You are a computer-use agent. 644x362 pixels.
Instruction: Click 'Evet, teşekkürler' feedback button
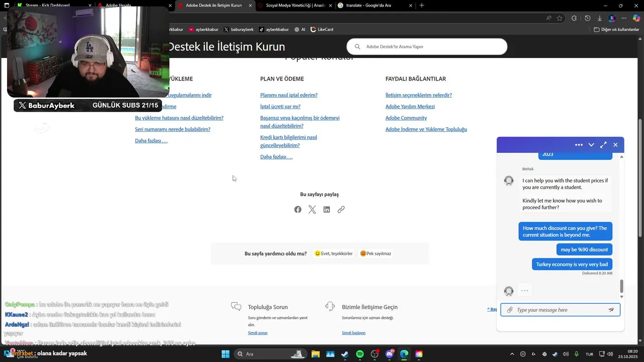pos(334,253)
